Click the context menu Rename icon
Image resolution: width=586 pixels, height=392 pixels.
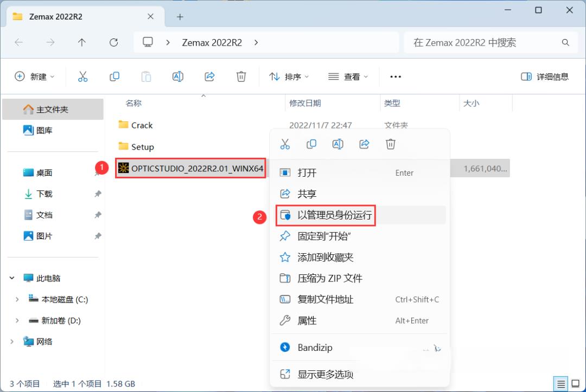pos(337,144)
